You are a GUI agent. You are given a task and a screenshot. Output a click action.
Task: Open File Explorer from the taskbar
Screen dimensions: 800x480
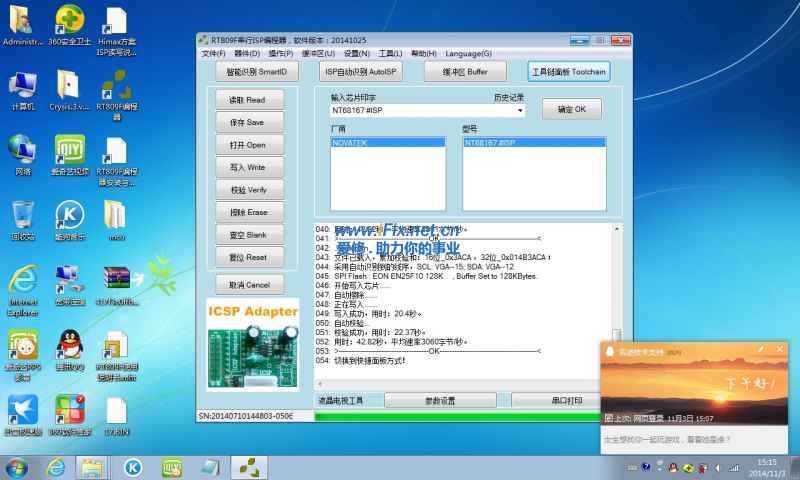92,468
